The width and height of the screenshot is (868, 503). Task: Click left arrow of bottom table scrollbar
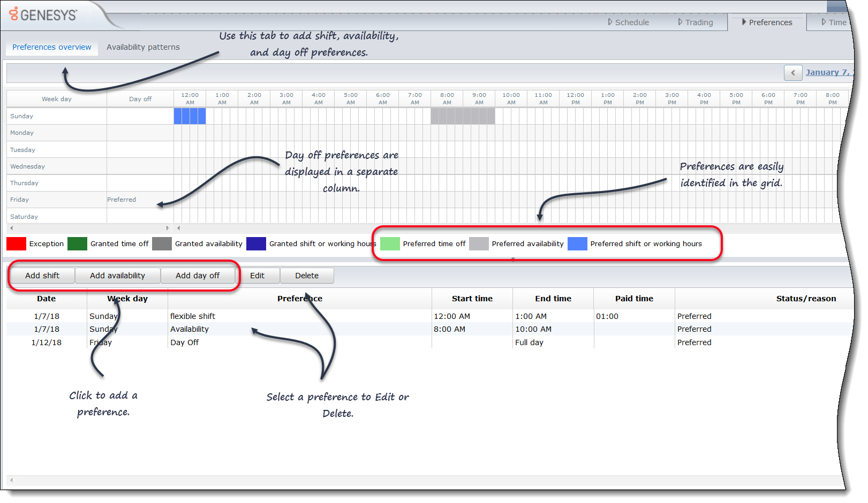[11, 480]
